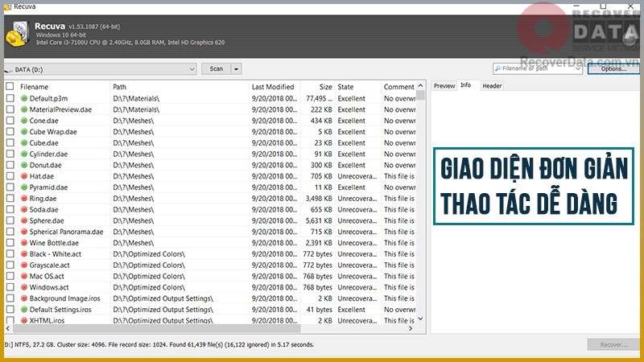The image size is (644, 362).
Task: Tick the checkbox for Hat.dae
Action: pos(10,176)
